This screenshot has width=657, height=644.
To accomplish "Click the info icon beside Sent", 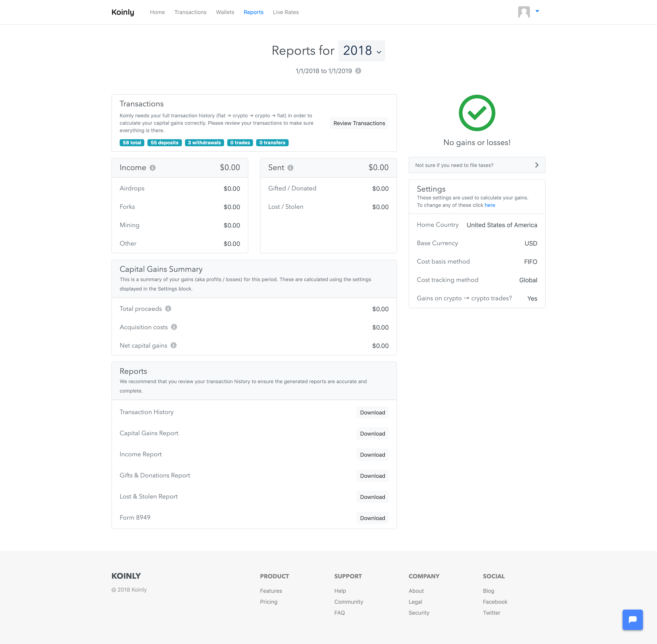I will coord(290,168).
